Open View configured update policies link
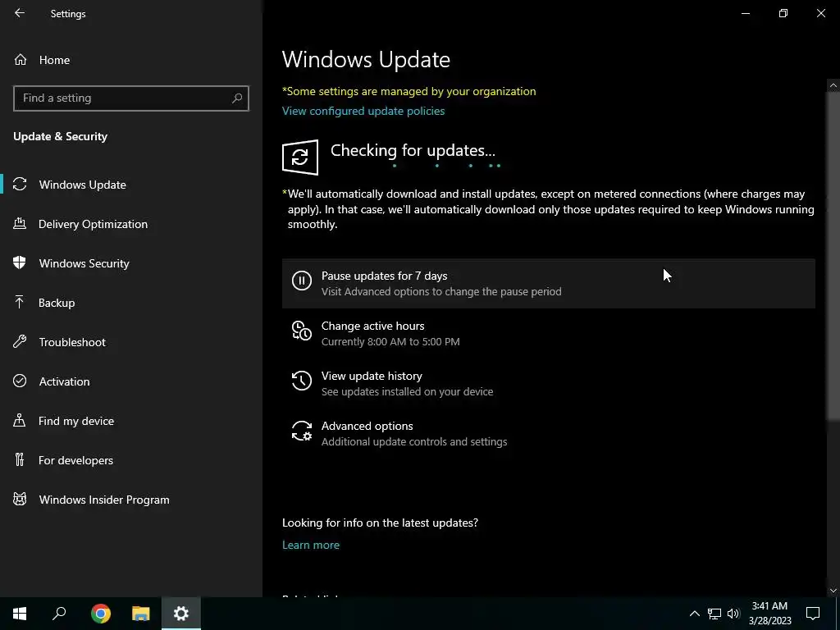Viewport: 840px width, 630px height. point(363,111)
